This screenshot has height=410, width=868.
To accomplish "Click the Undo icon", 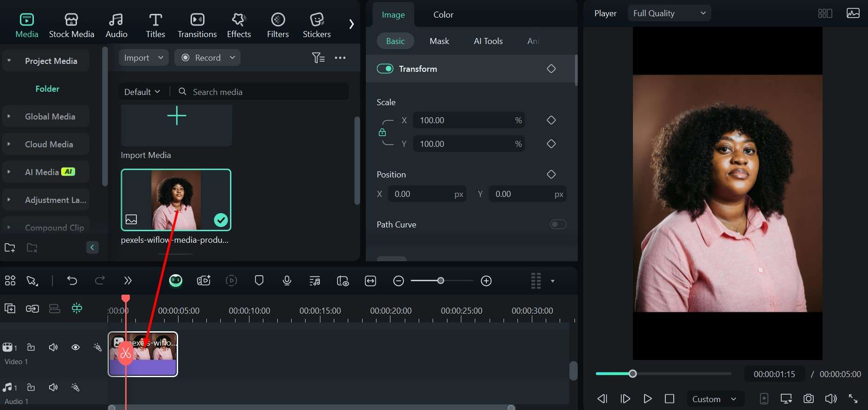I will 72,280.
